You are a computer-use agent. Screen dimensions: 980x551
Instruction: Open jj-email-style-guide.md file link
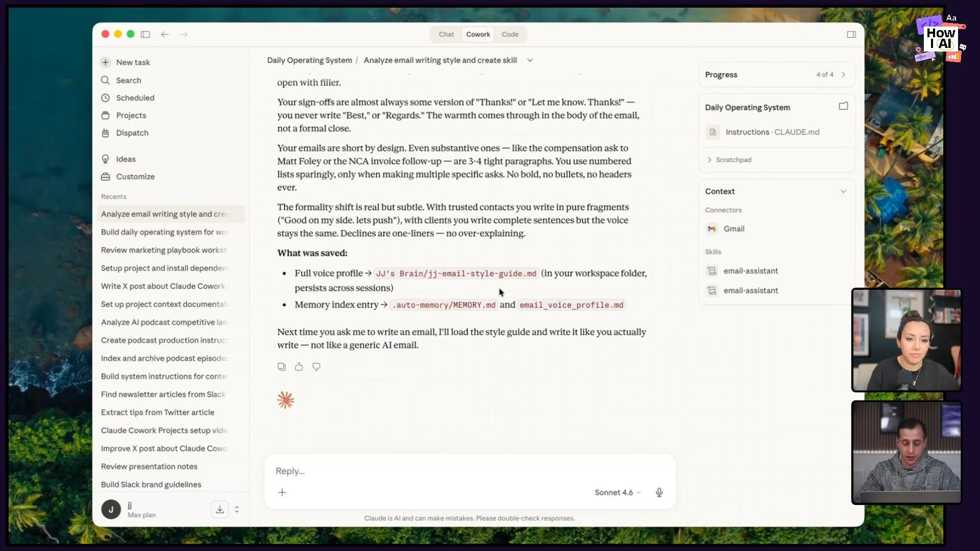(x=456, y=274)
